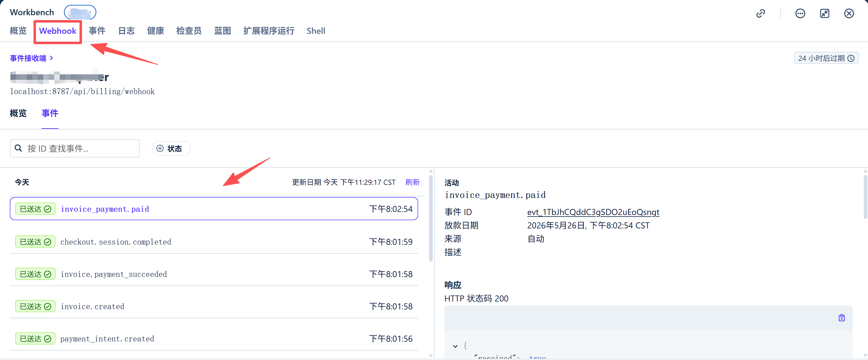This screenshot has width=868, height=360.
Task: Open event ID evt_1TbJhCQddC3gSDO2uEoQsngt link
Action: click(593, 212)
